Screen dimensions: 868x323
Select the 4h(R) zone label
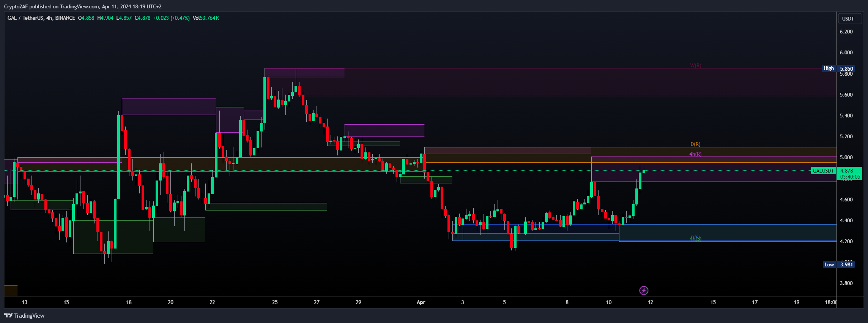pos(695,154)
